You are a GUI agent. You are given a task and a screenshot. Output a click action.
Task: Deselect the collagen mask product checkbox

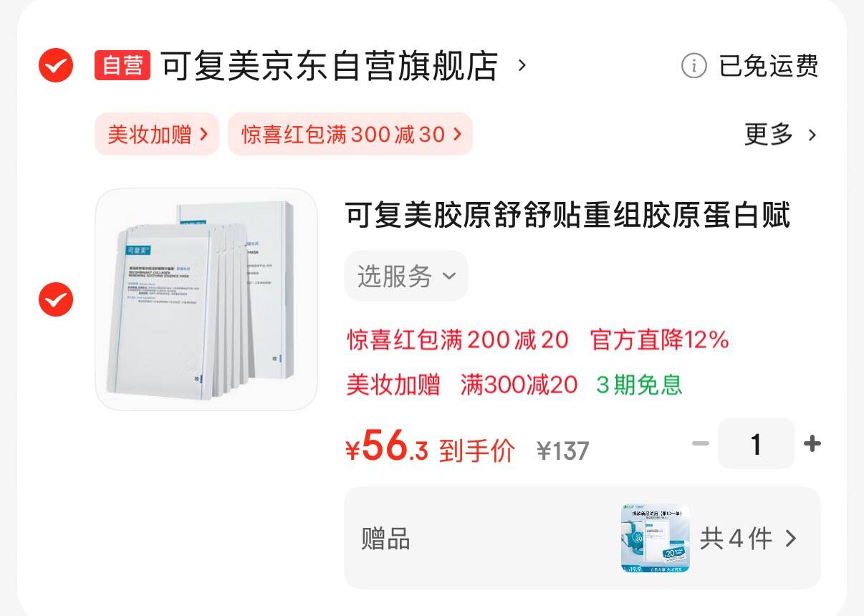pyautogui.click(x=56, y=299)
